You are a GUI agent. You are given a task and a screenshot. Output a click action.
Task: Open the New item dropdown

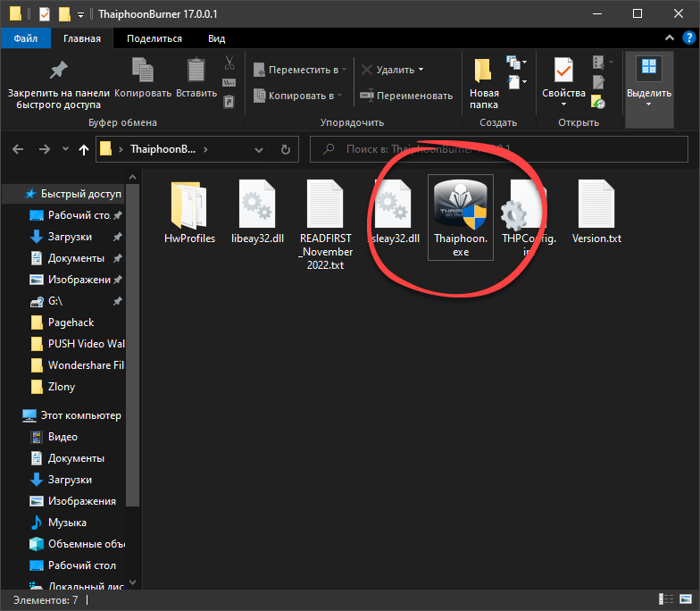[x=516, y=63]
